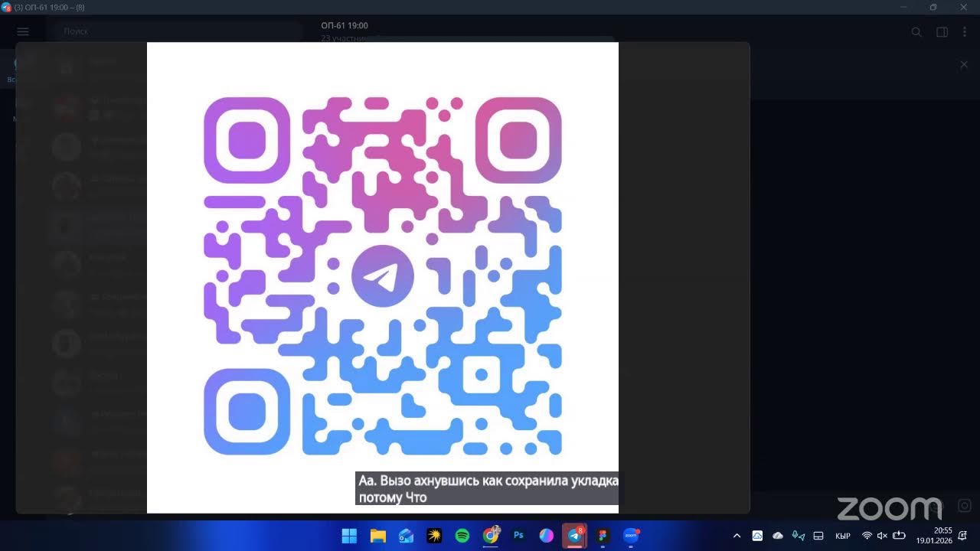Click the microphone and location tray indicator
This screenshot has width=980, height=551.
(799, 536)
